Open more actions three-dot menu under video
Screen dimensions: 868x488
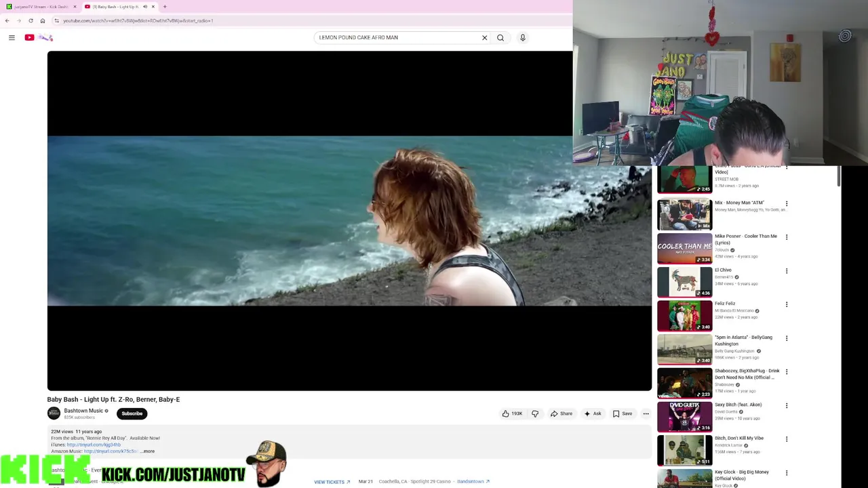click(646, 413)
